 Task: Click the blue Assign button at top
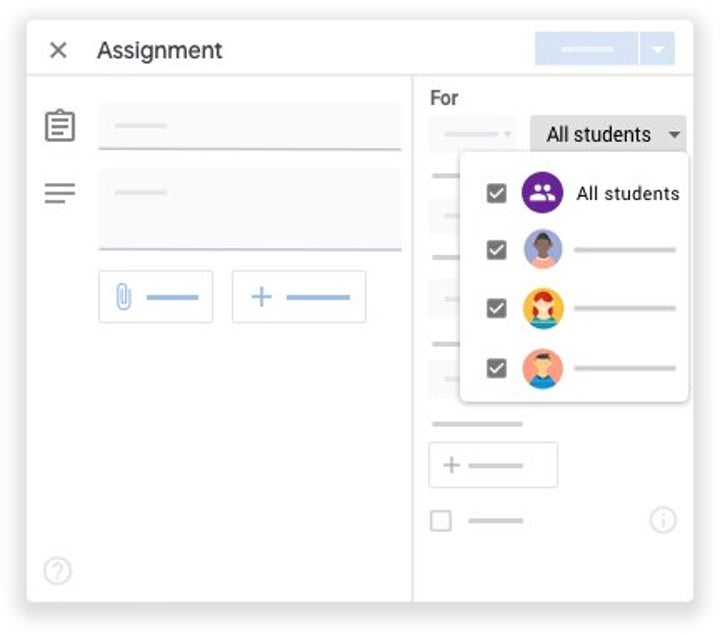click(x=586, y=49)
